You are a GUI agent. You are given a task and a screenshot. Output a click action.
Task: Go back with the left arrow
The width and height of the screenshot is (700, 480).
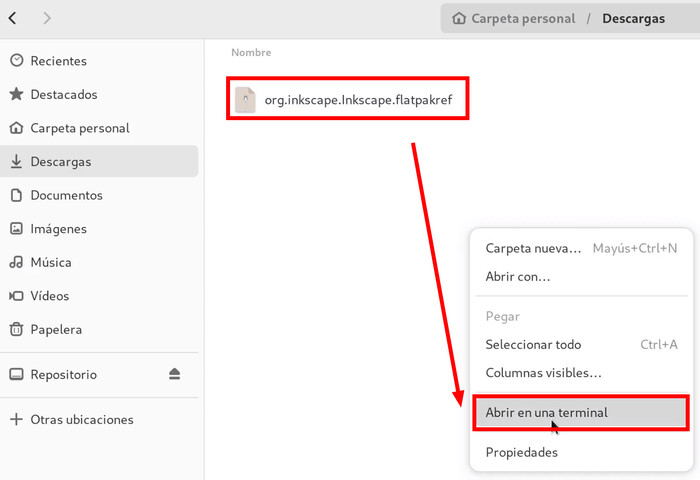point(12,18)
